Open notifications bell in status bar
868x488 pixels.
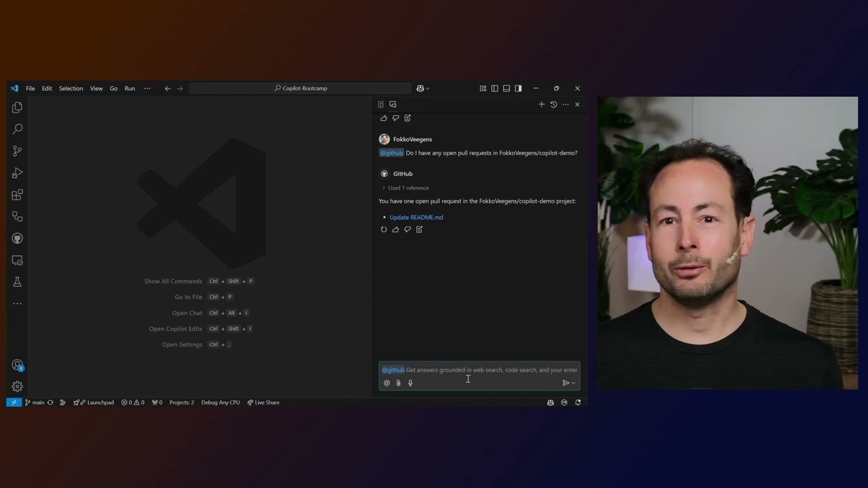tap(578, 403)
